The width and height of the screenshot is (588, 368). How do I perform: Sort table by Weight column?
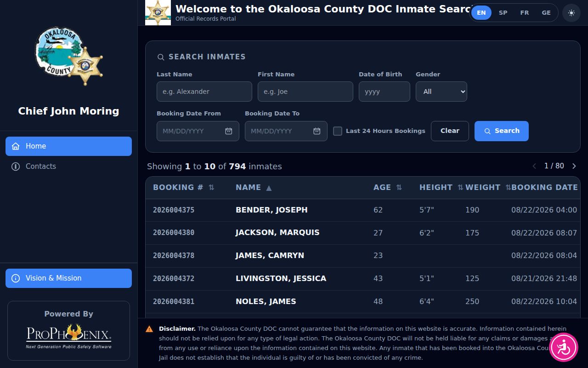click(x=488, y=187)
